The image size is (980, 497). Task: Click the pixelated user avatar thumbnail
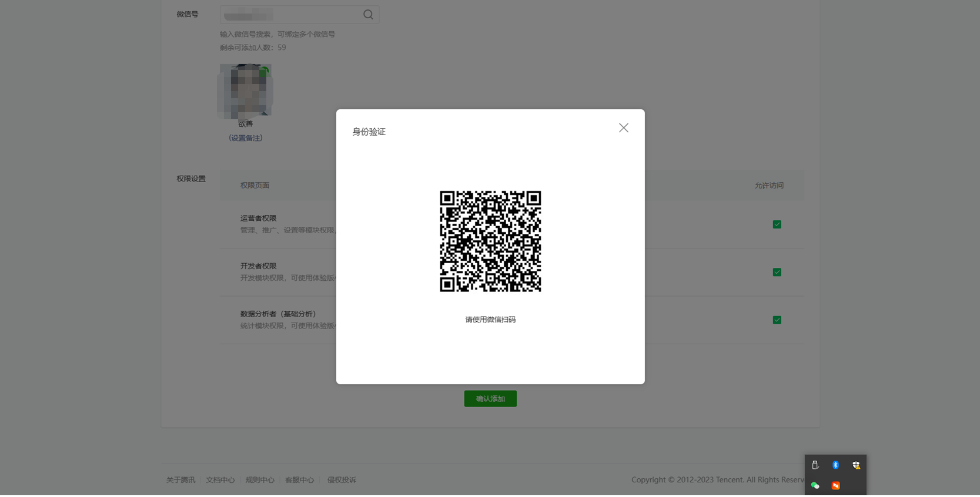point(245,91)
